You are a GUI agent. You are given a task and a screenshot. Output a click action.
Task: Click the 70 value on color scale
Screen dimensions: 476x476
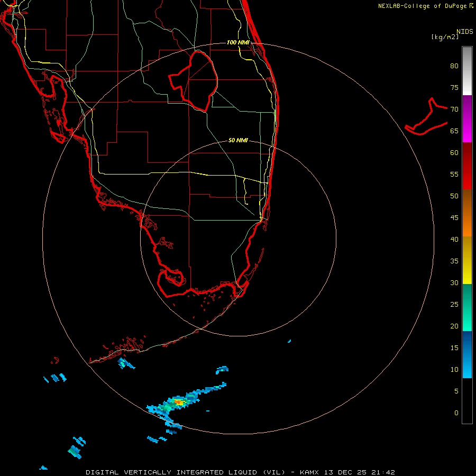tap(454, 109)
